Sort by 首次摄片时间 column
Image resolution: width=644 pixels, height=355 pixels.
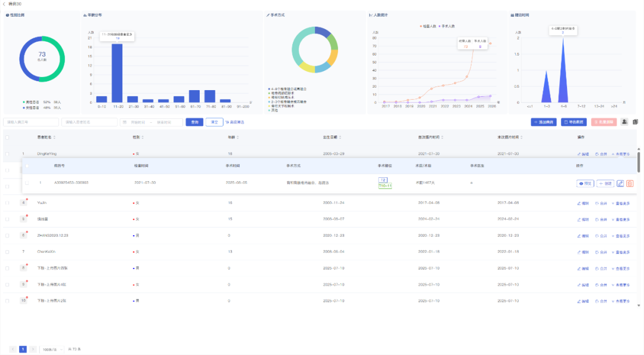[x=442, y=137]
